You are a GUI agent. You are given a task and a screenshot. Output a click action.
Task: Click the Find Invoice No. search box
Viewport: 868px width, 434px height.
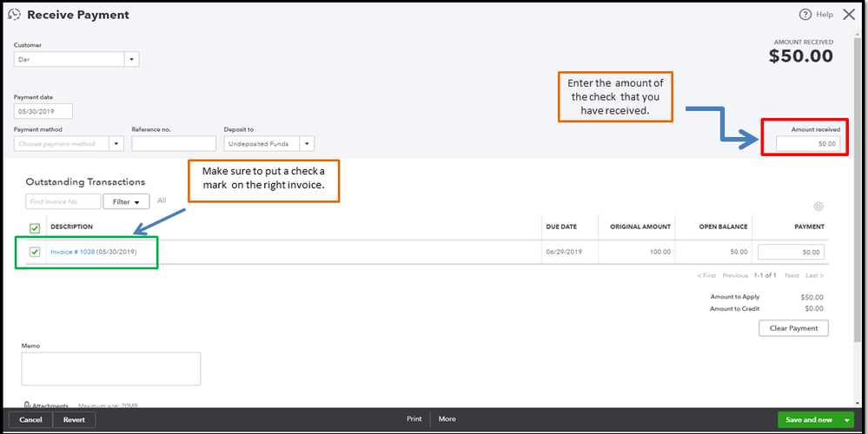click(63, 201)
